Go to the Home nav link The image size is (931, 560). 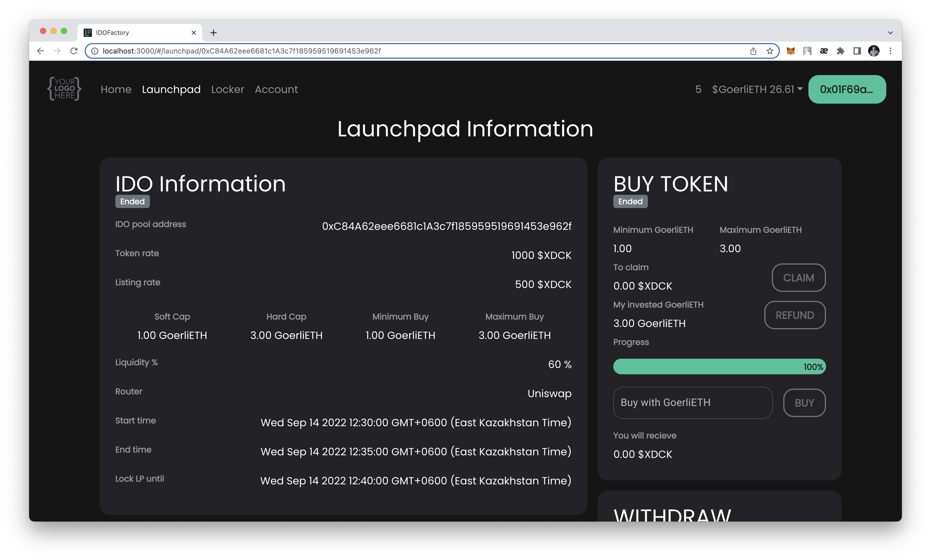[116, 89]
